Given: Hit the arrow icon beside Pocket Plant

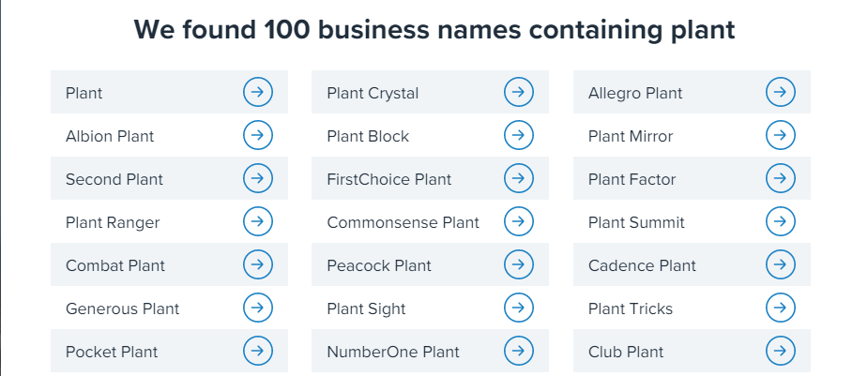Looking at the screenshot, I should click(x=258, y=352).
